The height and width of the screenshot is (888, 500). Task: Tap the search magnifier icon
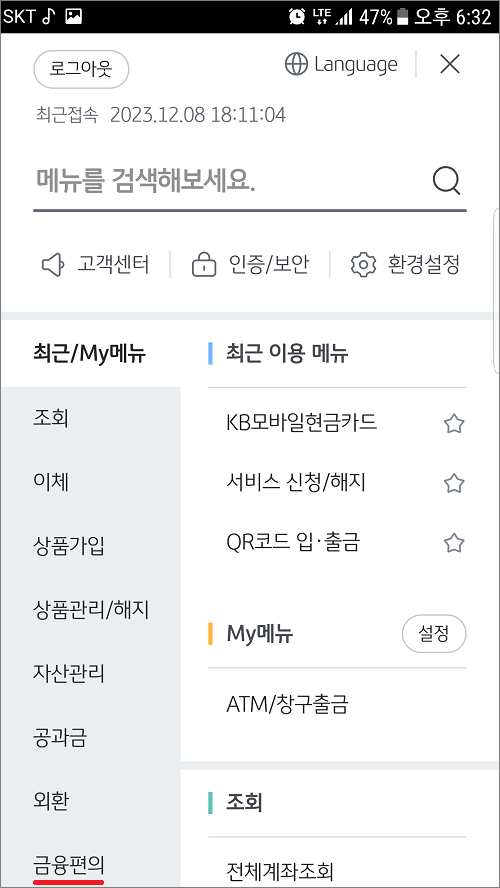click(446, 182)
